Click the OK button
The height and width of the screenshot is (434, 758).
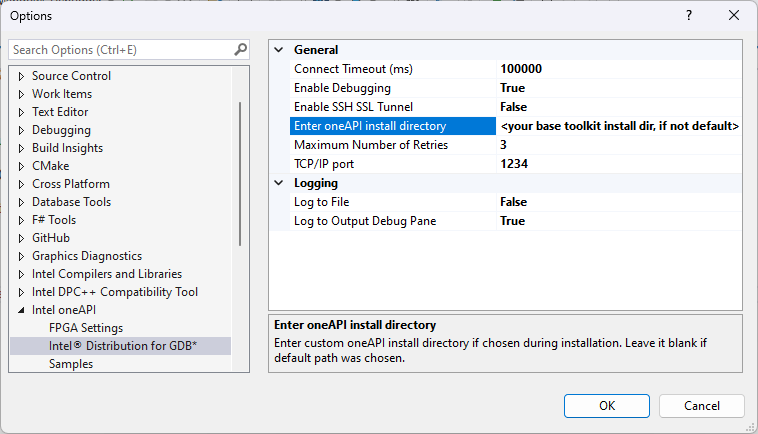coord(606,406)
